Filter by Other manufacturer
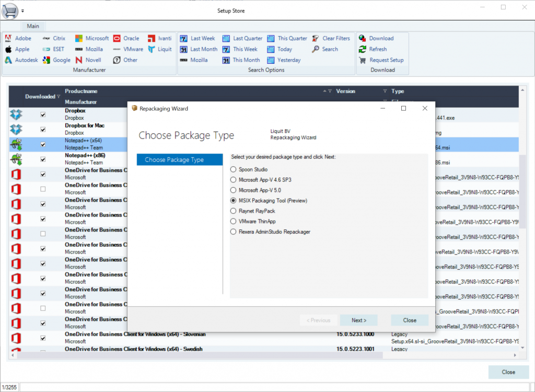 [125, 60]
